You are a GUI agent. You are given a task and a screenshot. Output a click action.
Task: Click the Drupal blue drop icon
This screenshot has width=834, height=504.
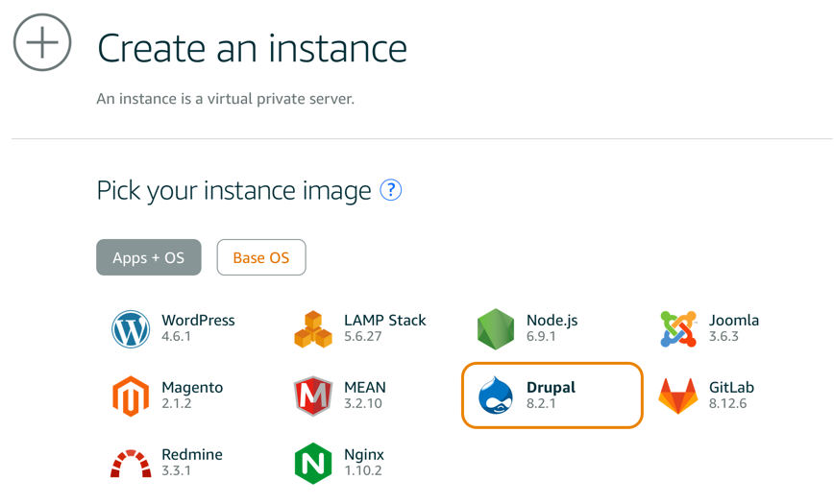click(496, 395)
